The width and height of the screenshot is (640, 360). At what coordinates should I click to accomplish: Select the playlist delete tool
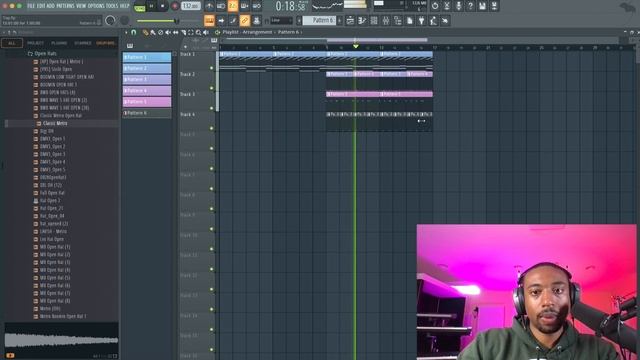160,32
